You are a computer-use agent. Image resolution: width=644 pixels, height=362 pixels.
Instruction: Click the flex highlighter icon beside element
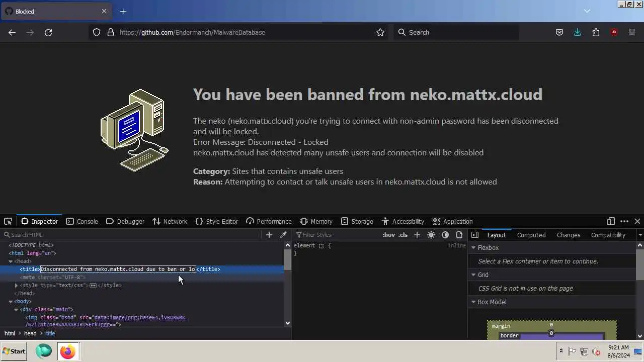tap(321, 246)
